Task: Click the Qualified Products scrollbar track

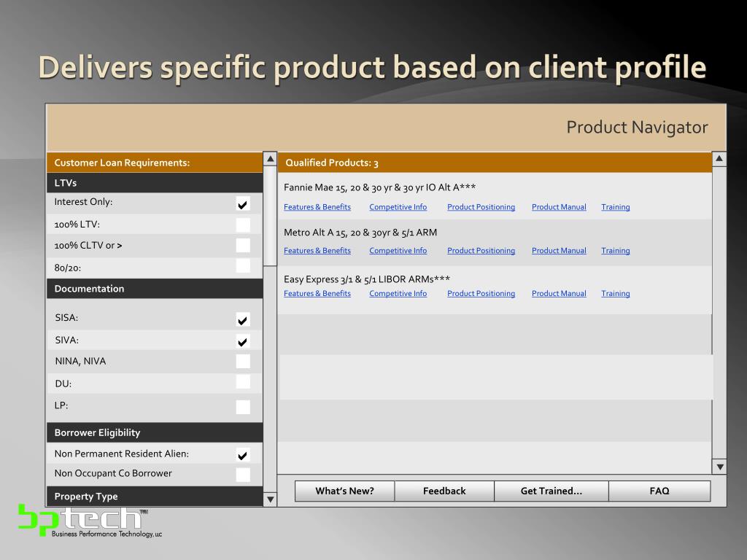Action: coord(719,313)
